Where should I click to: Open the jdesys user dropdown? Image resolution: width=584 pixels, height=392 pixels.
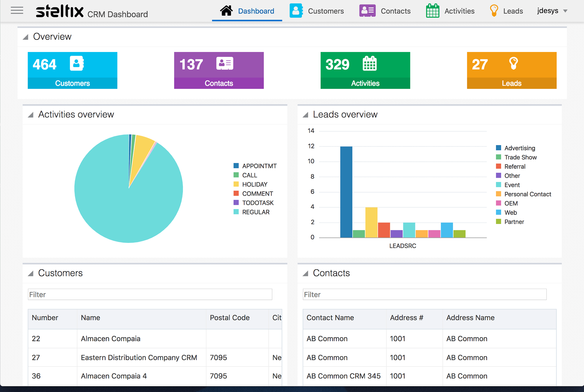point(552,11)
